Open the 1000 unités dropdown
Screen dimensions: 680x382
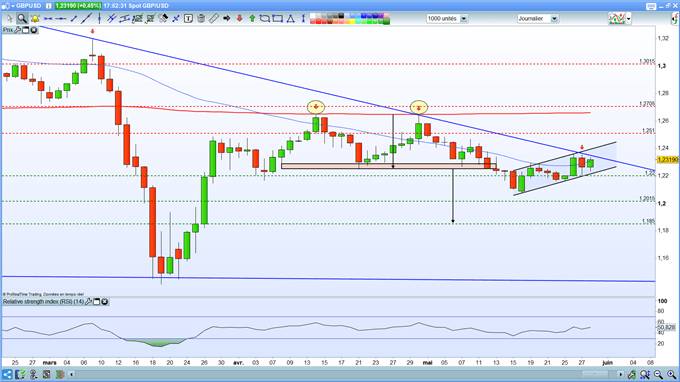464,19
